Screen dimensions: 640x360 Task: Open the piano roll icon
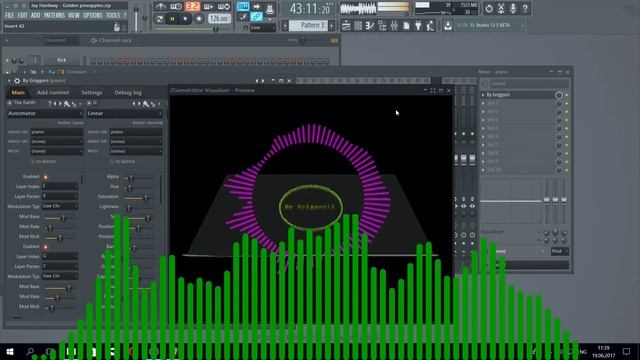point(370,26)
